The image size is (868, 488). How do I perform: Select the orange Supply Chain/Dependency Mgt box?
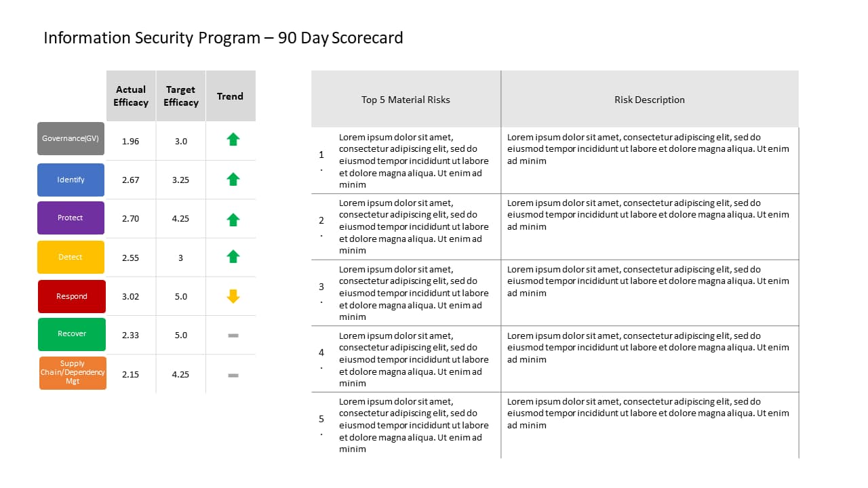pos(73,373)
